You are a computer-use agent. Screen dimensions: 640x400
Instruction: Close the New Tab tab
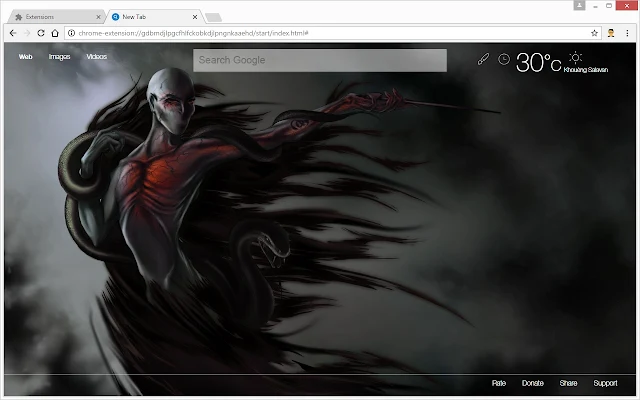pyautogui.click(x=195, y=17)
